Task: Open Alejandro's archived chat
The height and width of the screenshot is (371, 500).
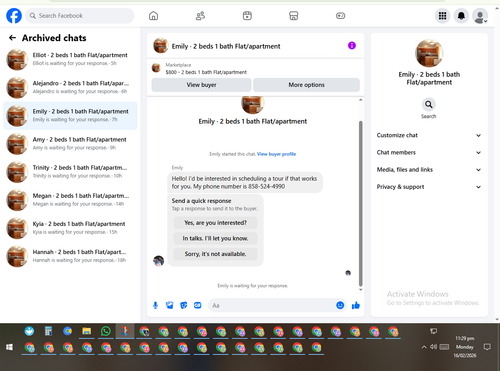Action: pyautogui.click(x=70, y=87)
